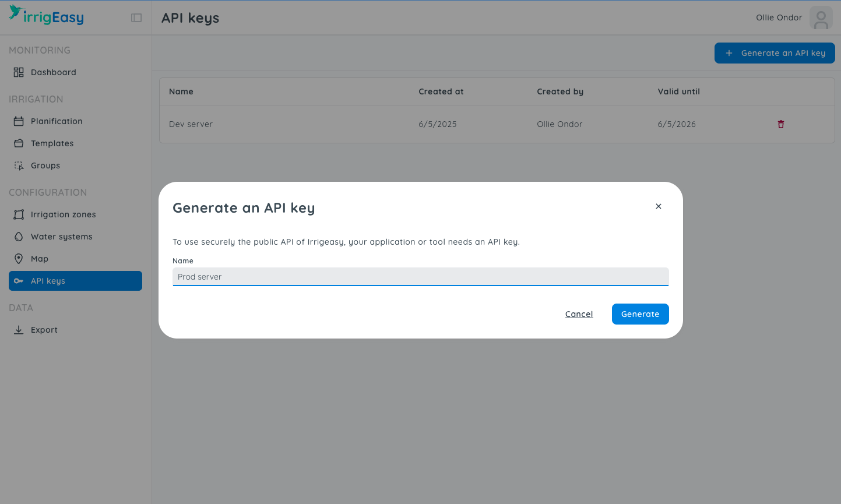841x504 pixels.
Task: Click the Irrigation zones polygon icon
Action: 19,214
